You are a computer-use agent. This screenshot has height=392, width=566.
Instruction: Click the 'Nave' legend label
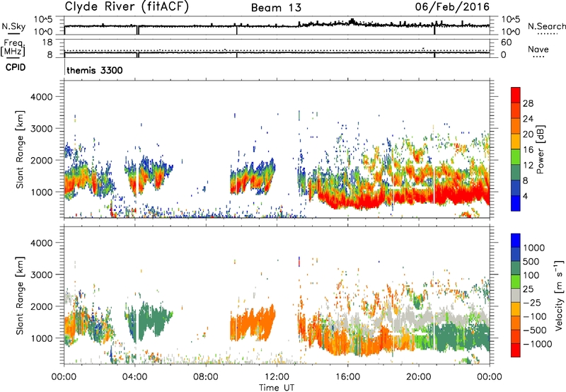click(538, 50)
